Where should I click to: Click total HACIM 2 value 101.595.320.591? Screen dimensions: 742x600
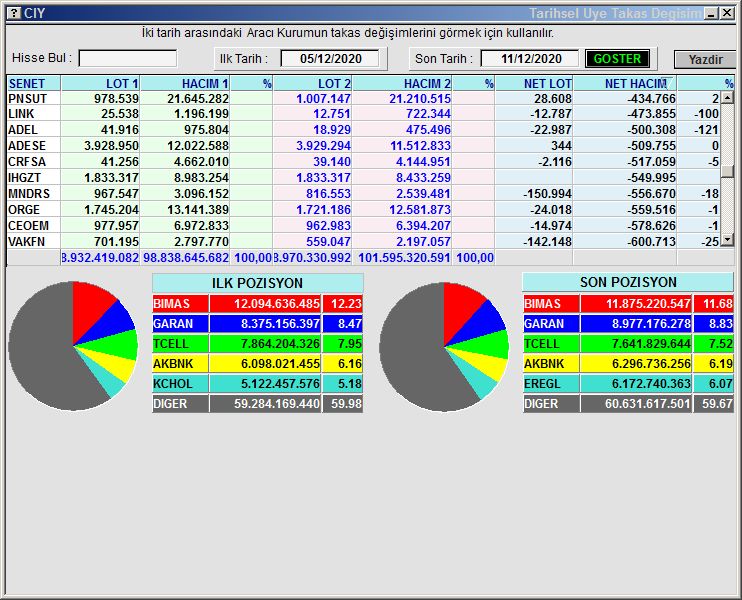404,258
